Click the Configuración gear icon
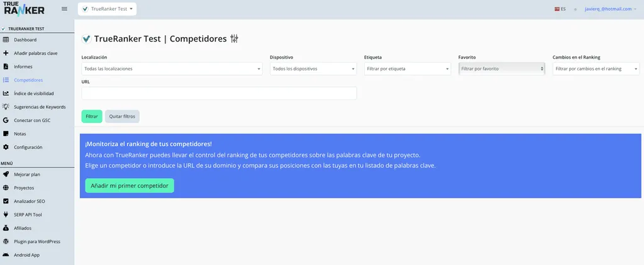 [6, 147]
